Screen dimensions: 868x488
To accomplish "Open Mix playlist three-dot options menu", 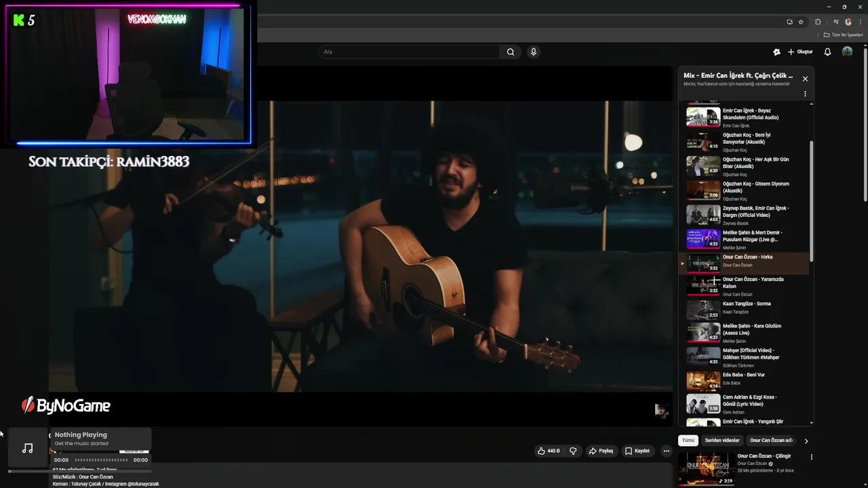I will [805, 94].
